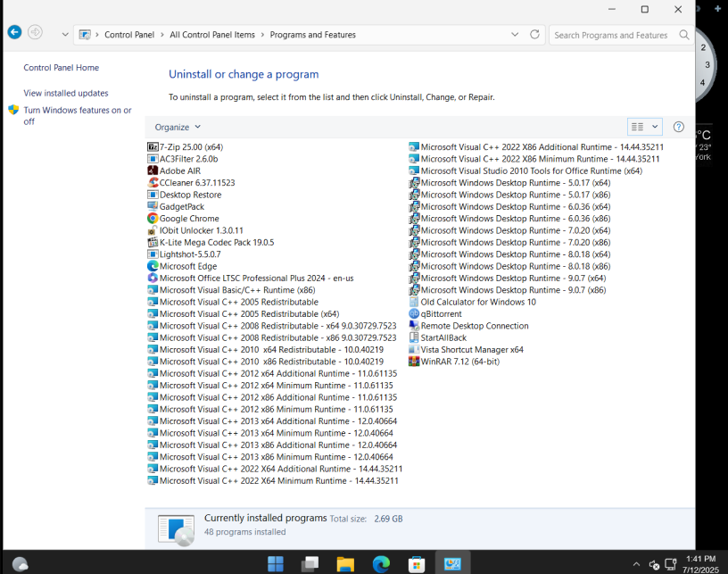Select Desktop Restore program entry
Image resolution: width=728 pixels, height=574 pixels.
(x=185, y=195)
